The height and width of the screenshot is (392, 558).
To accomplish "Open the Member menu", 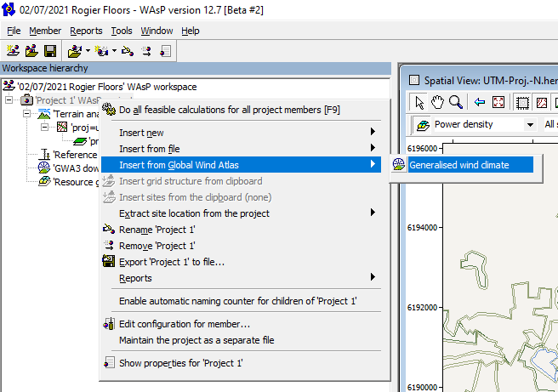I will point(45,31).
